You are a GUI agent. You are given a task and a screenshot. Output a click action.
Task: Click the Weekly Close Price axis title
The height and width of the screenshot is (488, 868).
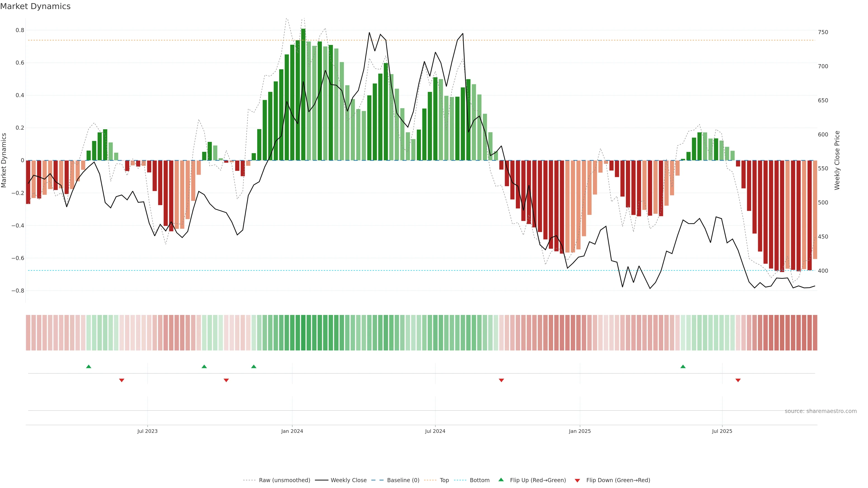coord(837,160)
